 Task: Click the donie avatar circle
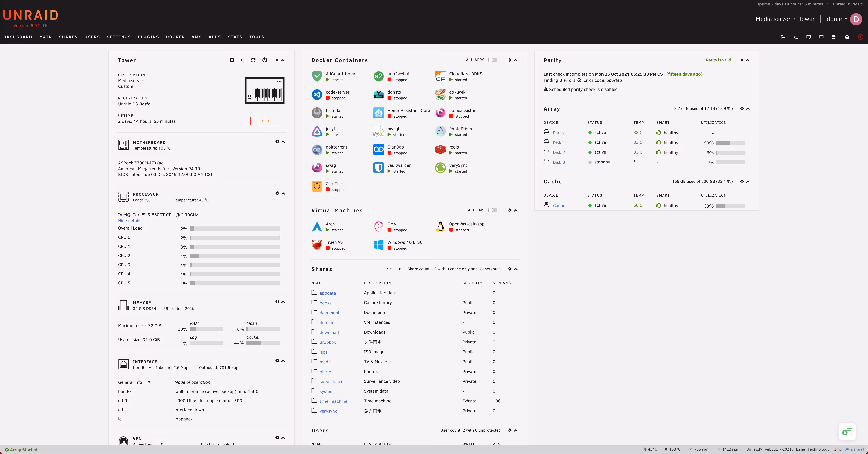click(x=856, y=19)
